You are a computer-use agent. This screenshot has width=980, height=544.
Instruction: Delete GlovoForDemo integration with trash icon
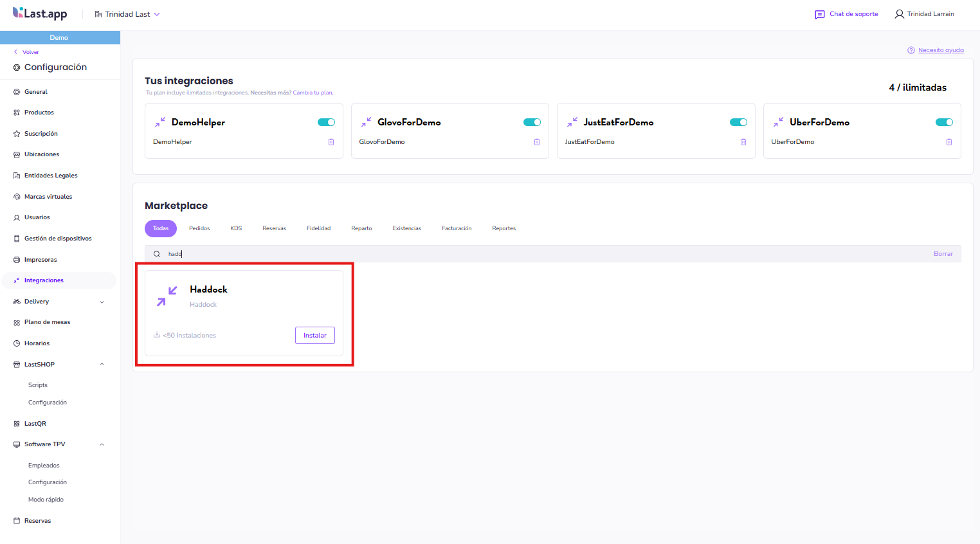coord(537,142)
